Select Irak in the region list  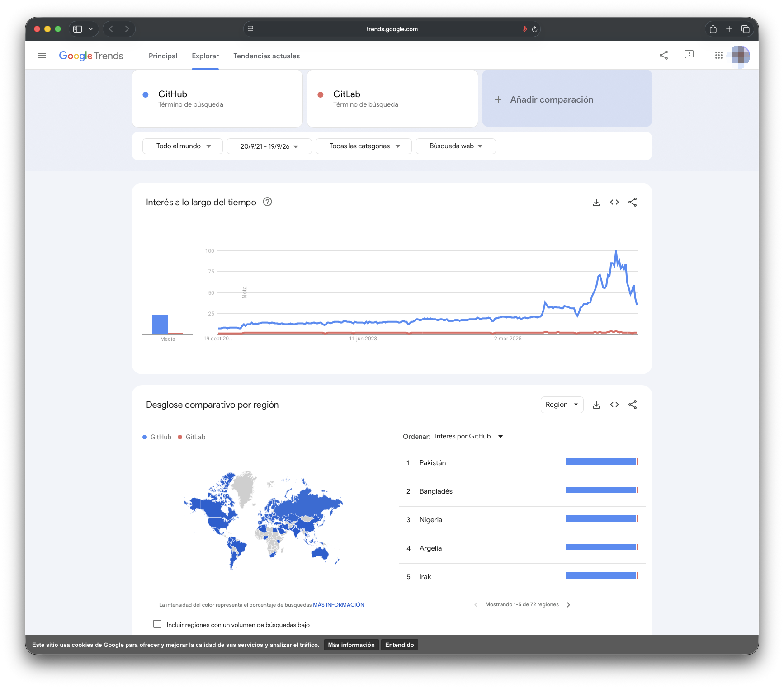coord(425,577)
